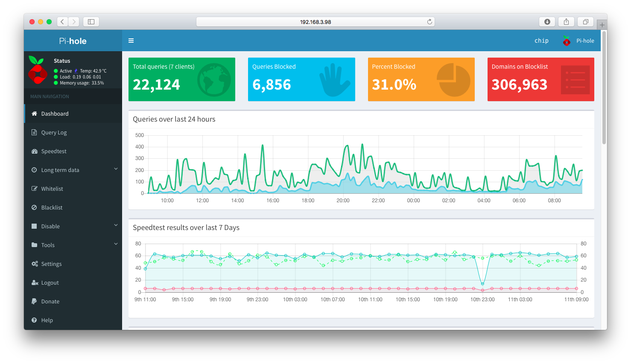
Task: Click the Safari back arrow button
Action: pos(62,22)
